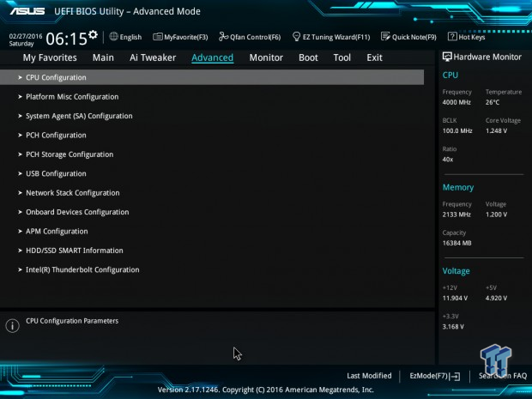Switch to EzMode(F7)
Viewport: 532px width, 399px height.
point(435,376)
